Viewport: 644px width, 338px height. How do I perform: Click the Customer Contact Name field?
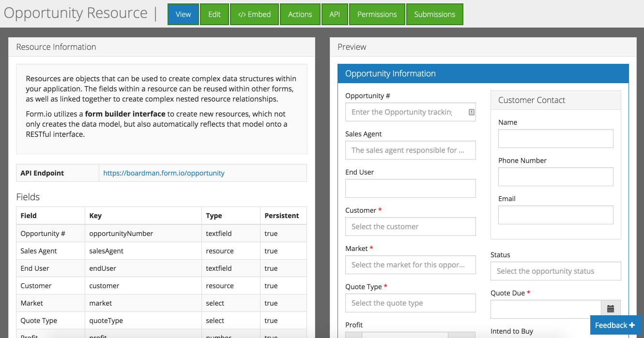pos(555,138)
